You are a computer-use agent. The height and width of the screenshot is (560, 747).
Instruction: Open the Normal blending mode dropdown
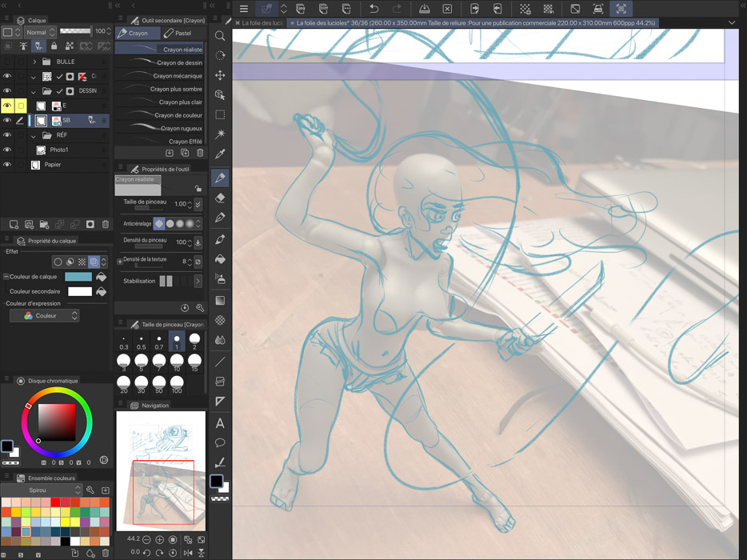point(40,32)
